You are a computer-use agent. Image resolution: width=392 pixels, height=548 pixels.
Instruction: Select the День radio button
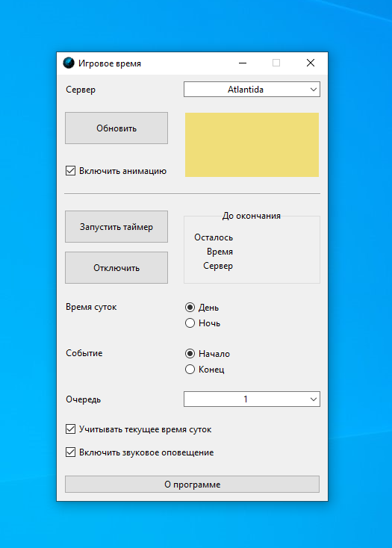pyautogui.click(x=190, y=307)
